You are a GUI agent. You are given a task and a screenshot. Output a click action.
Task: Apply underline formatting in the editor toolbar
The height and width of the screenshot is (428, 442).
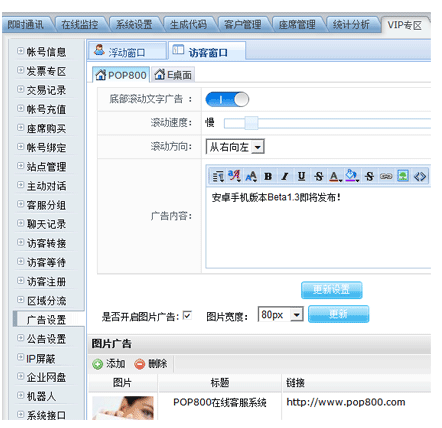coord(301,176)
